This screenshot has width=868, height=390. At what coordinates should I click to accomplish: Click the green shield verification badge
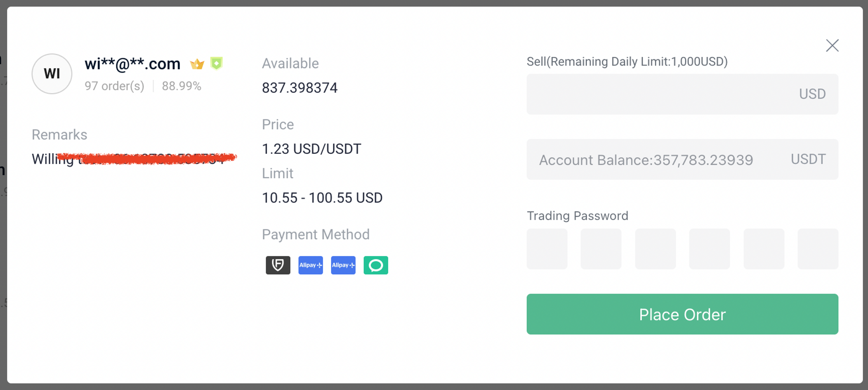[x=216, y=63]
